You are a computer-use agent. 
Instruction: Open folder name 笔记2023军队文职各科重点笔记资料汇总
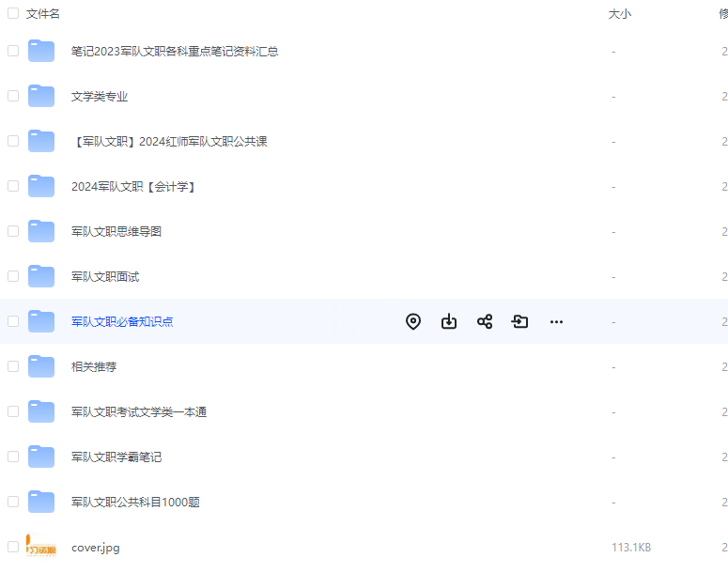coord(175,51)
